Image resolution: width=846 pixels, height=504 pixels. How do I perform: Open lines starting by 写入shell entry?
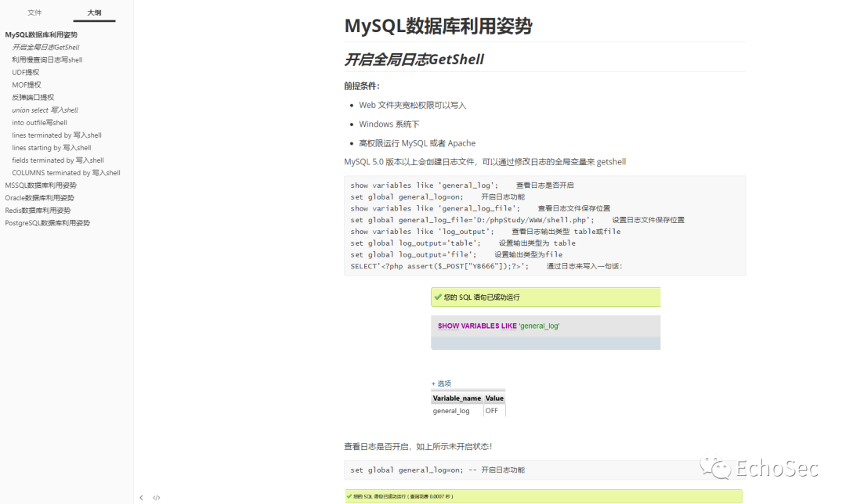click(x=51, y=148)
